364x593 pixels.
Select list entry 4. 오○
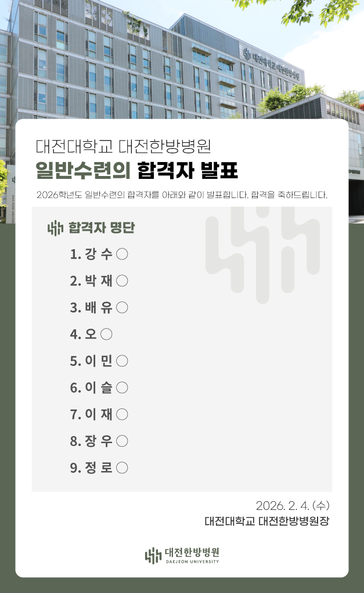tap(91, 334)
